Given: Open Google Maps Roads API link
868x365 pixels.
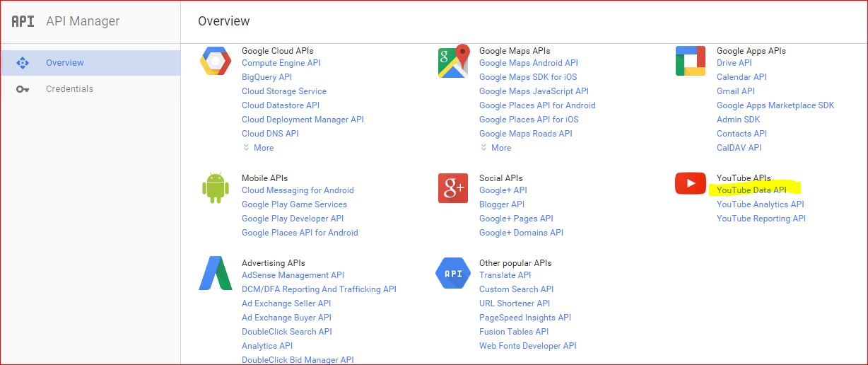Looking at the screenshot, I should 526,134.
